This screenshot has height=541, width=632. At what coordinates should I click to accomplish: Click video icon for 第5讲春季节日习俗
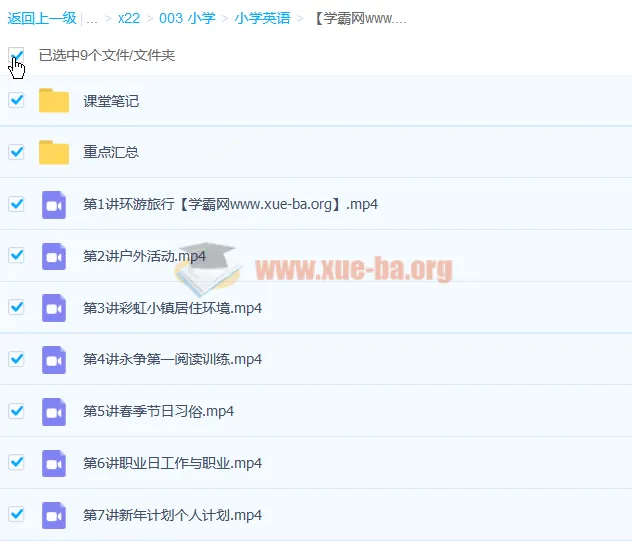[54, 411]
